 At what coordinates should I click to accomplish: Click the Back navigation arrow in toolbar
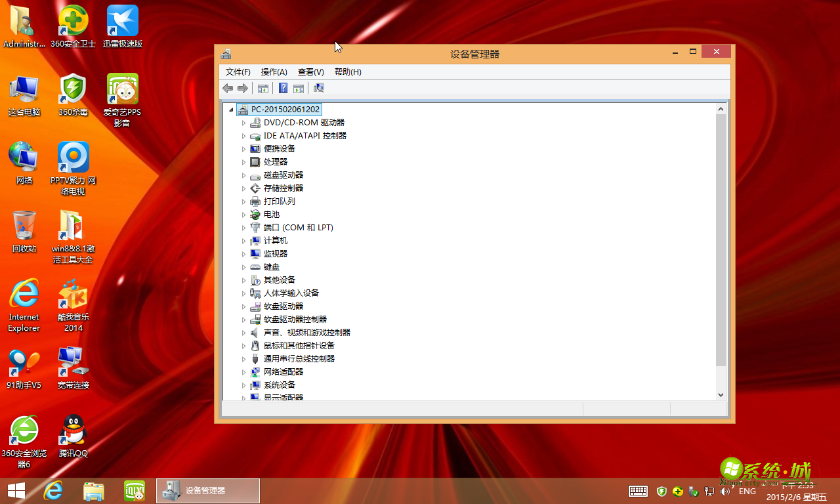pos(228,87)
